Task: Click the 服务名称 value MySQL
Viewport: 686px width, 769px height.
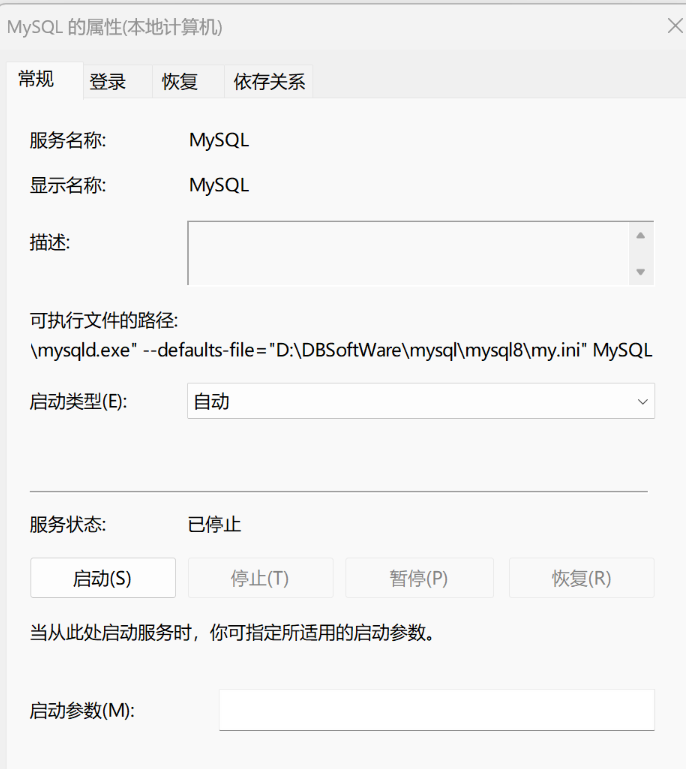Action: click(x=219, y=141)
